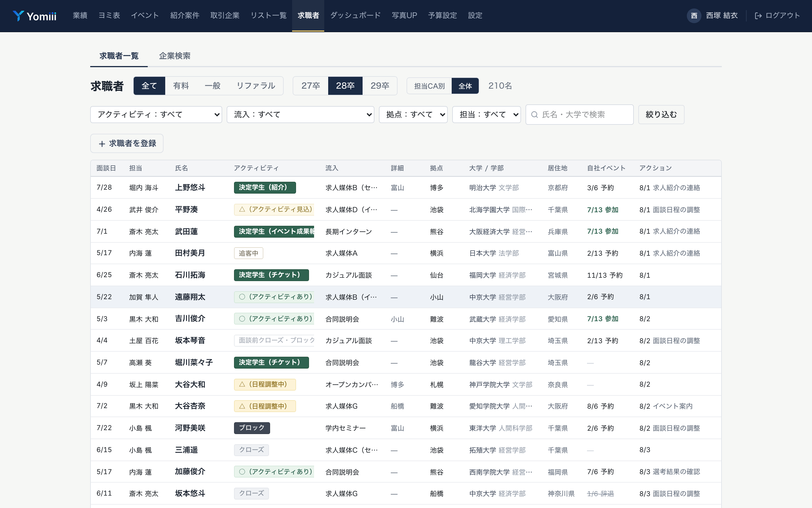Viewport: 812px width, 508px height.
Task: Switch to 28卒 graduation year
Action: (345, 86)
